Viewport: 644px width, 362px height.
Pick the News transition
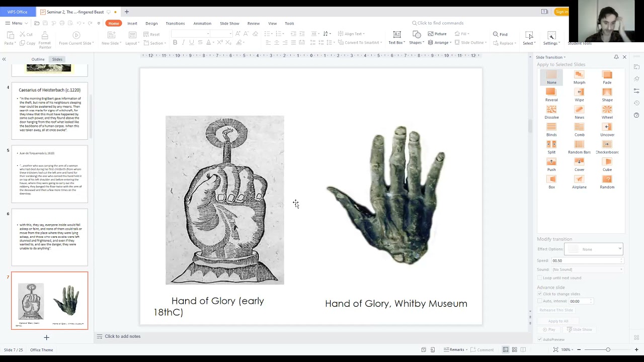[579, 112]
